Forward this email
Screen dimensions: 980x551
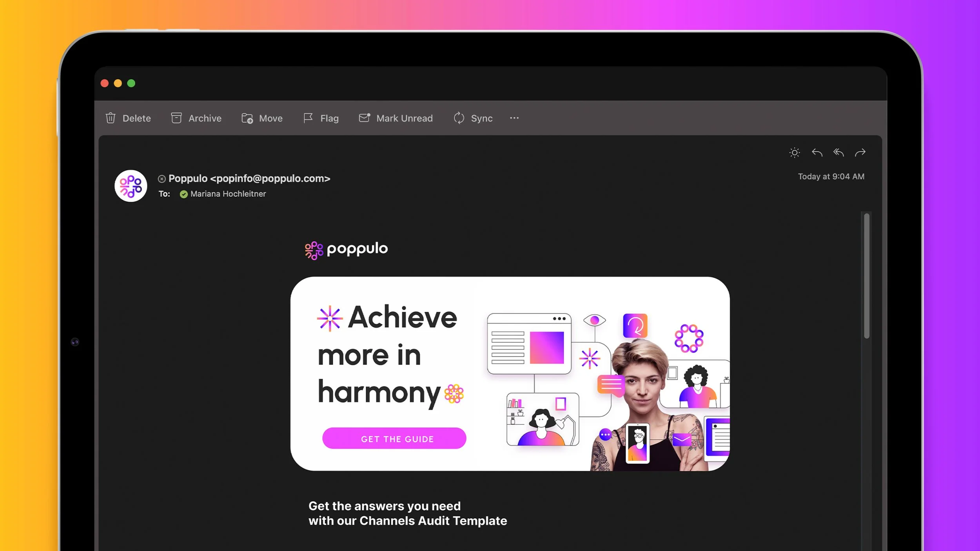click(860, 152)
